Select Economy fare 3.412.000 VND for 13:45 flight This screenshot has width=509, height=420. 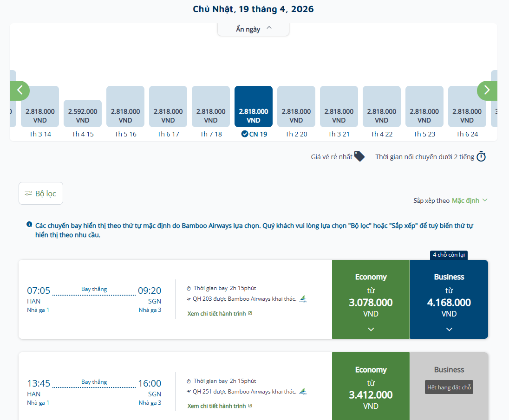click(371, 388)
